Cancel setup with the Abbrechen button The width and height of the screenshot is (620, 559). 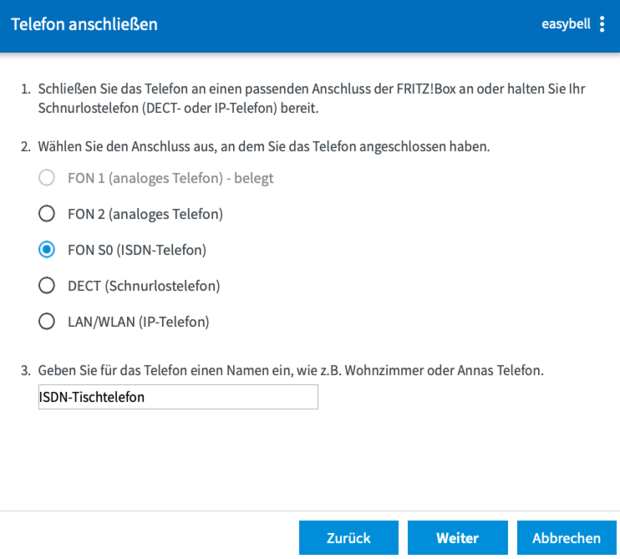pyautogui.click(x=566, y=538)
